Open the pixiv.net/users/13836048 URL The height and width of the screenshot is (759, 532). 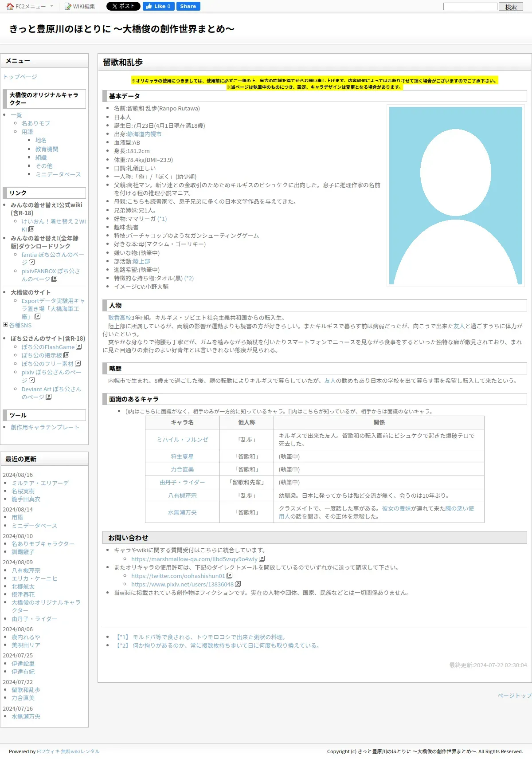click(182, 584)
